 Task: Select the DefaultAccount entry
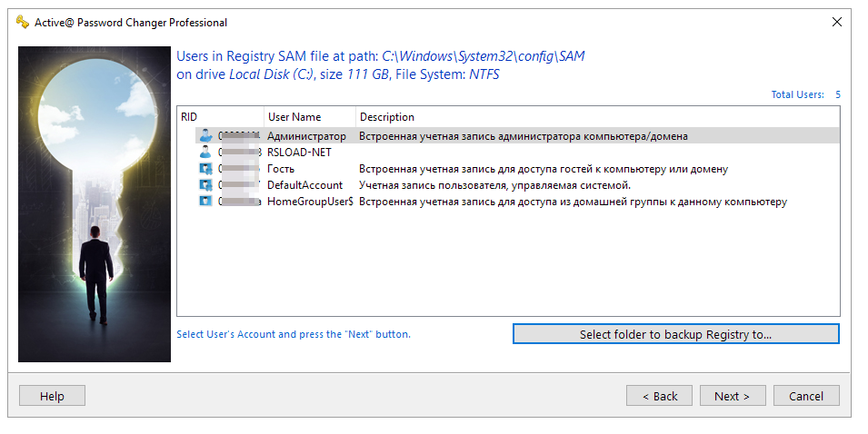(304, 185)
